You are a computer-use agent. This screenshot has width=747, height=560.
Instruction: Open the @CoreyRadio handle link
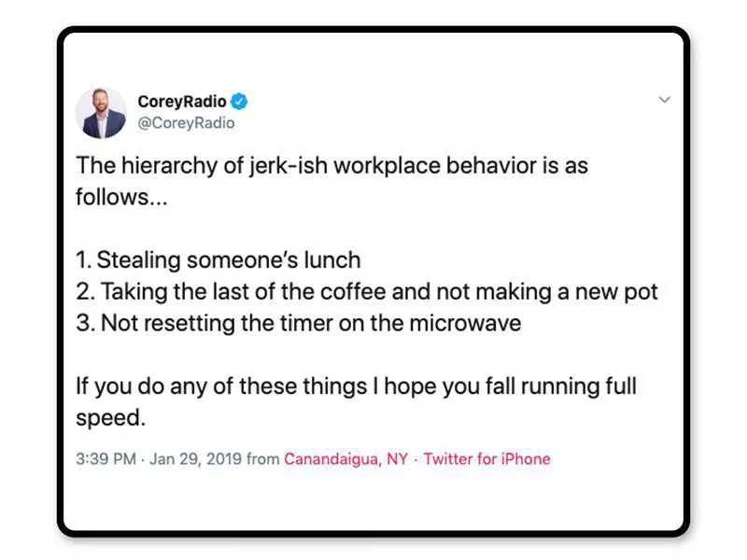point(186,122)
